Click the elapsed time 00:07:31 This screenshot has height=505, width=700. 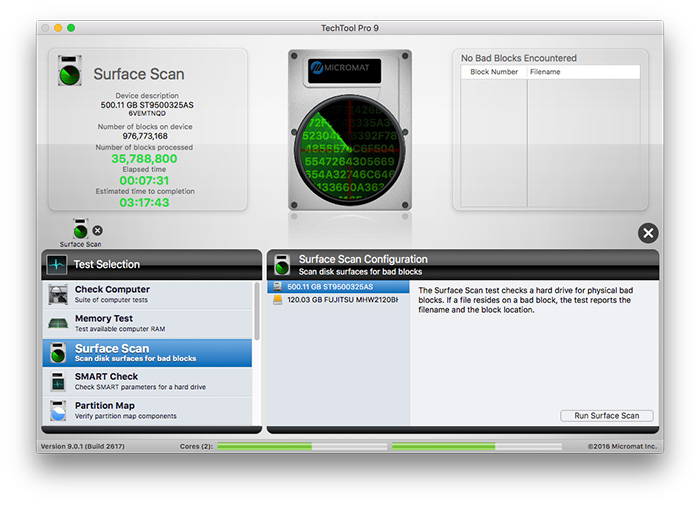[x=144, y=180]
